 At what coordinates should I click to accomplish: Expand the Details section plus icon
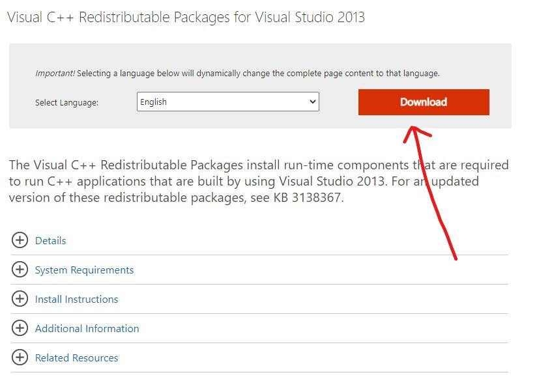[20, 240]
